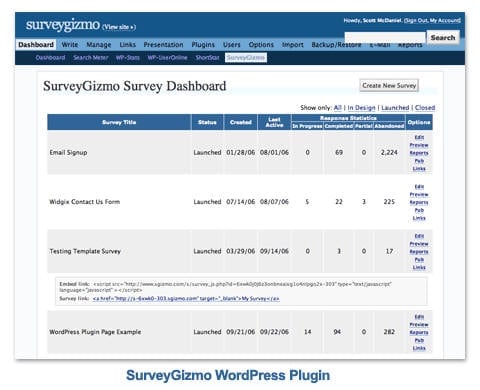Show only Launched surveys
480x390 pixels.
(x=395, y=108)
